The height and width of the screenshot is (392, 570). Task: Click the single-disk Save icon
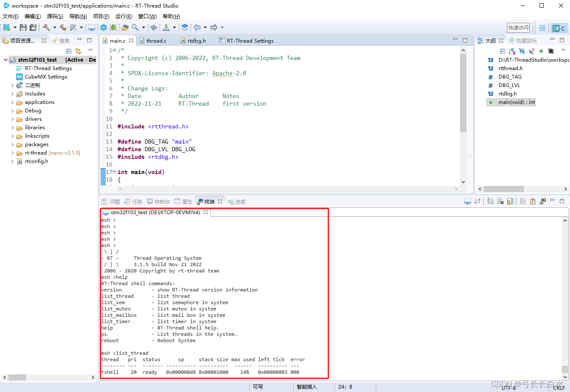click(x=23, y=27)
